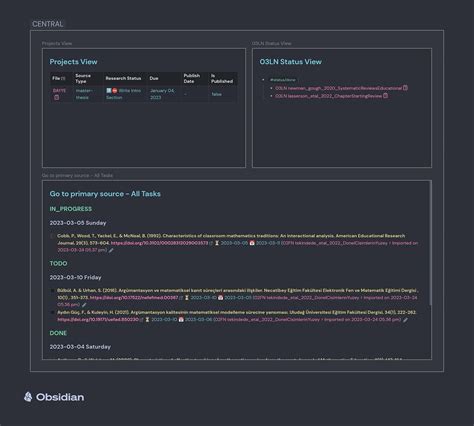Click the Research Status column header

123,78
